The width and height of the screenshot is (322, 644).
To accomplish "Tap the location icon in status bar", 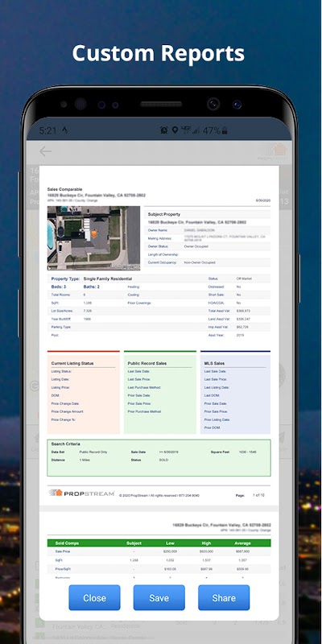I will (175, 130).
